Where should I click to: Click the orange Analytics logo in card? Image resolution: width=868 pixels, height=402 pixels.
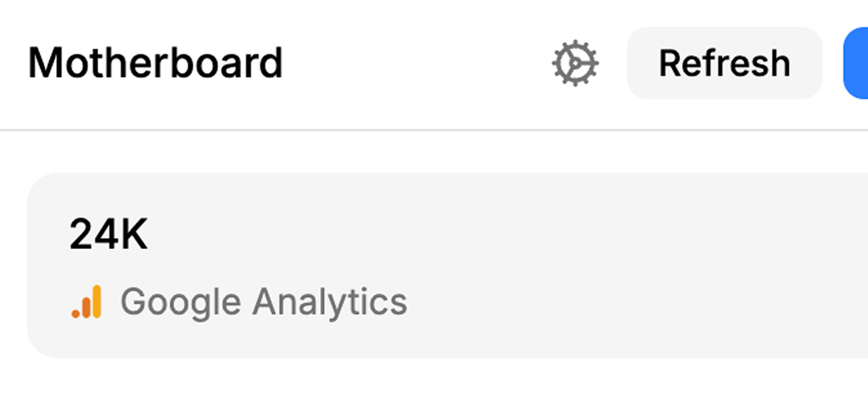click(x=87, y=302)
